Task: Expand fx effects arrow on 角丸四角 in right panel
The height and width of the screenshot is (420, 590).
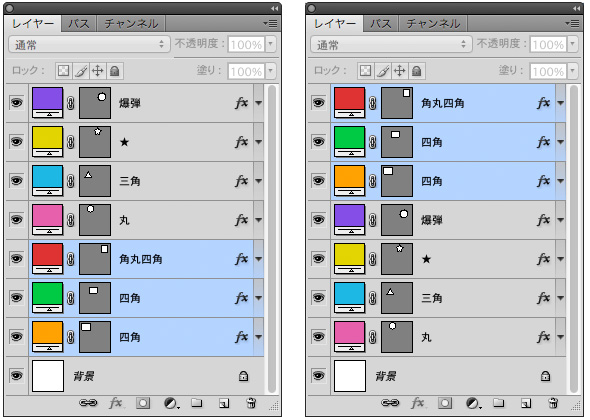Action: click(x=561, y=103)
